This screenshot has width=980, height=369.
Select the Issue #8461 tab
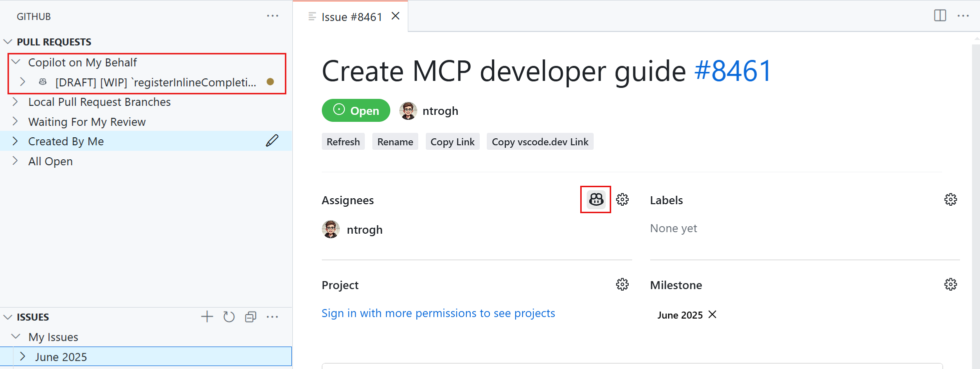(x=351, y=17)
